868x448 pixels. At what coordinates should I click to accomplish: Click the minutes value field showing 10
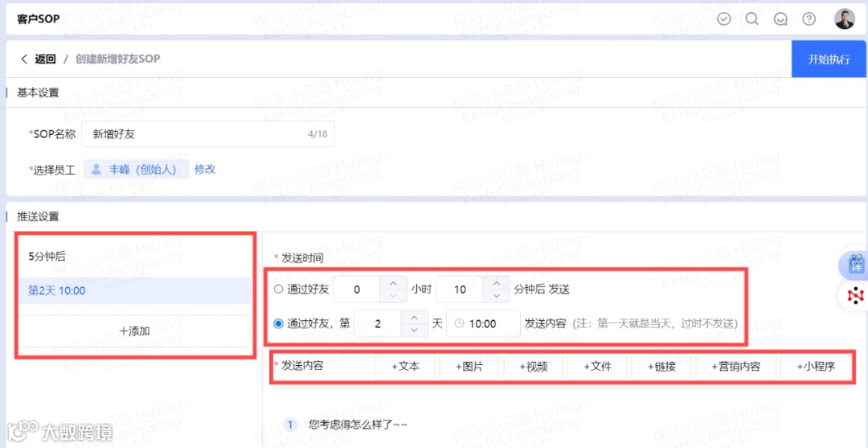(x=460, y=289)
